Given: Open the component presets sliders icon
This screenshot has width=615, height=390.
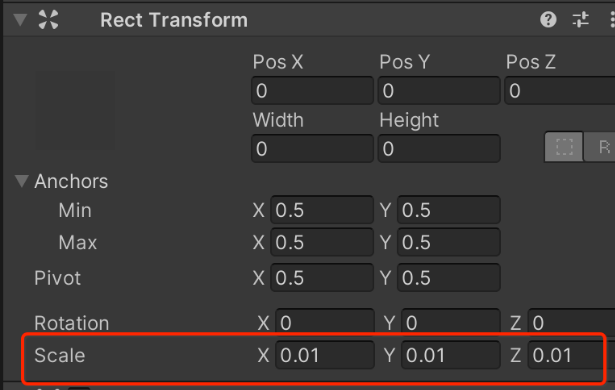Looking at the screenshot, I should [580, 20].
